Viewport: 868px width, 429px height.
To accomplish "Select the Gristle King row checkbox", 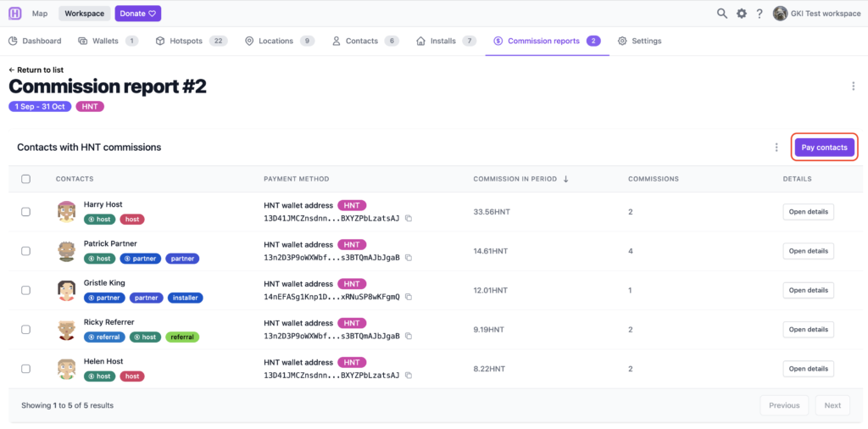I will click(25, 290).
